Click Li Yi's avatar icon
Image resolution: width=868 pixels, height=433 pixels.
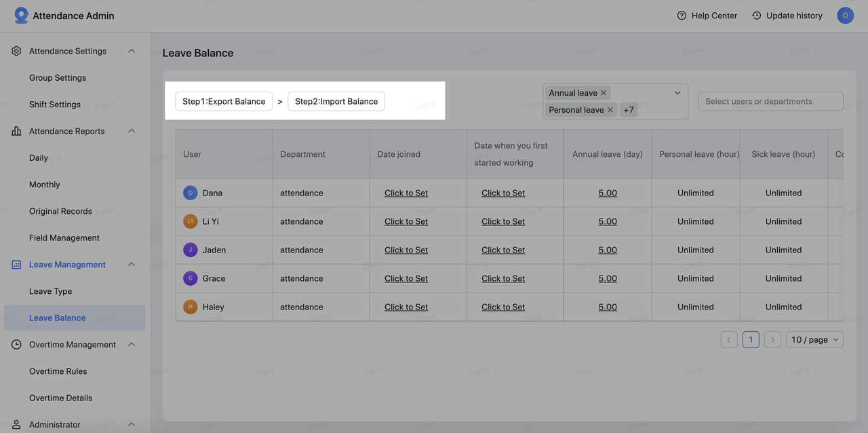click(x=191, y=221)
